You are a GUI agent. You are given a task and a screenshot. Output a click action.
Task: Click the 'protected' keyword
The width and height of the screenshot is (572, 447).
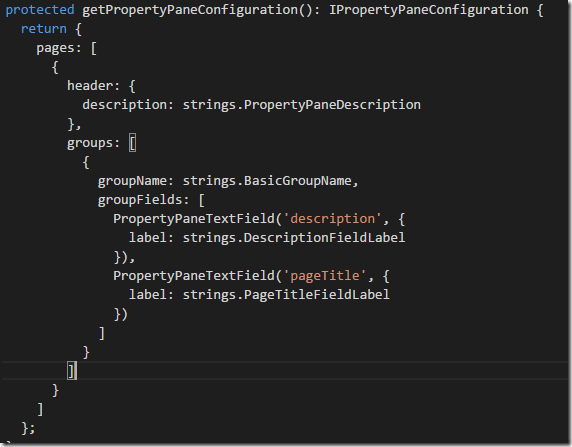(40, 10)
